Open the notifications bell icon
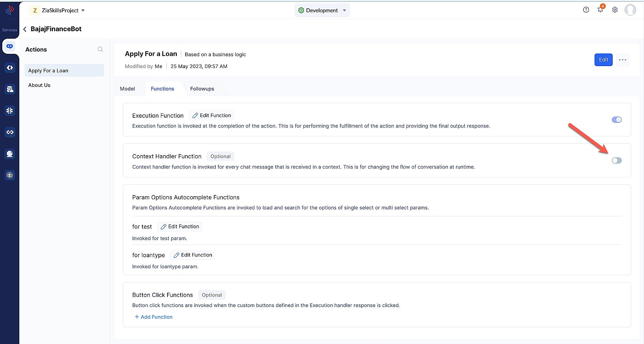 (600, 10)
